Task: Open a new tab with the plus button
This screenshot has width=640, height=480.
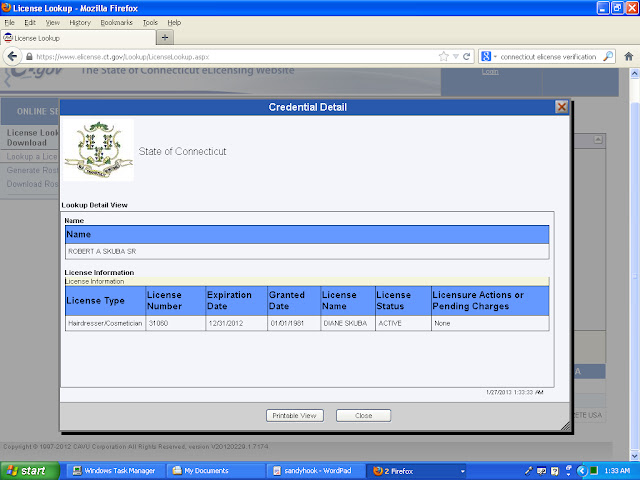Action: pos(165,38)
